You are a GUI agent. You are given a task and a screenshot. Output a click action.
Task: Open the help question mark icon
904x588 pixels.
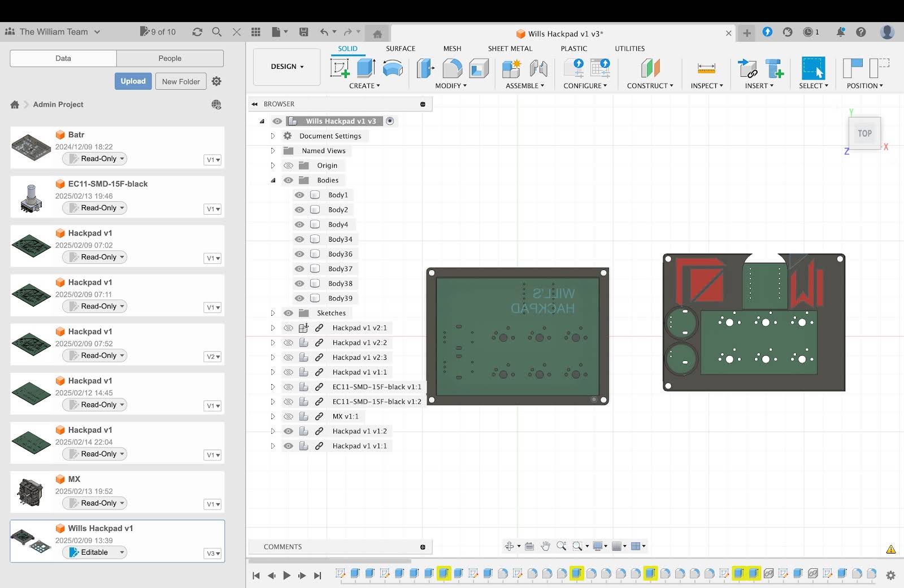pyautogui.click(x=861, y=32)
